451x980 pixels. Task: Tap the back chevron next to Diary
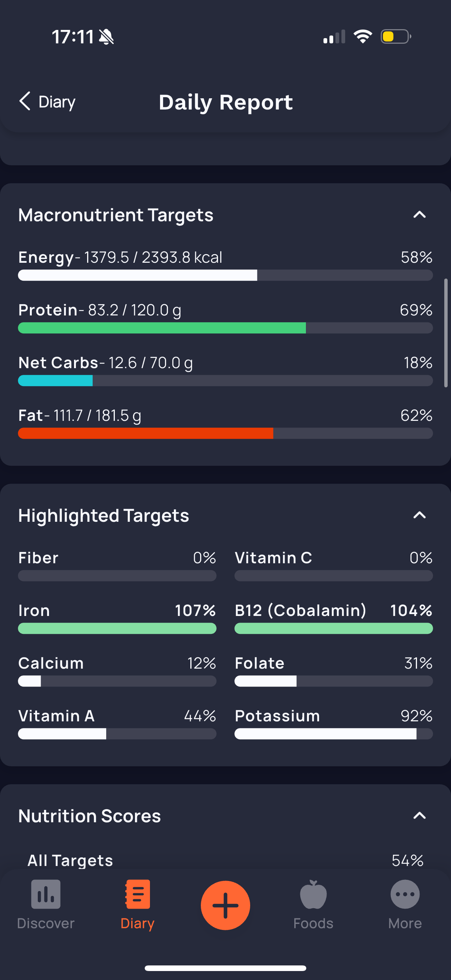pyautogui.click(x=25, y=101)
